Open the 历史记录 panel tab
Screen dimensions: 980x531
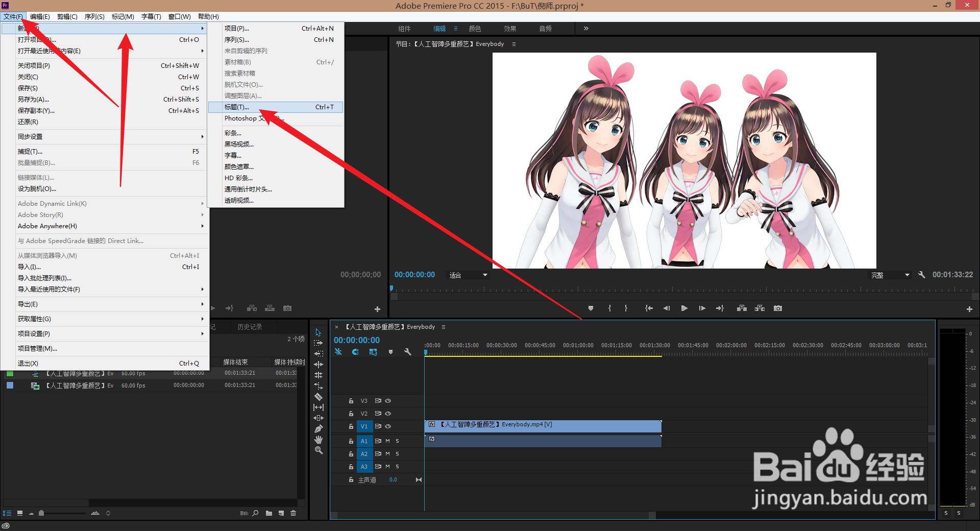250,327
